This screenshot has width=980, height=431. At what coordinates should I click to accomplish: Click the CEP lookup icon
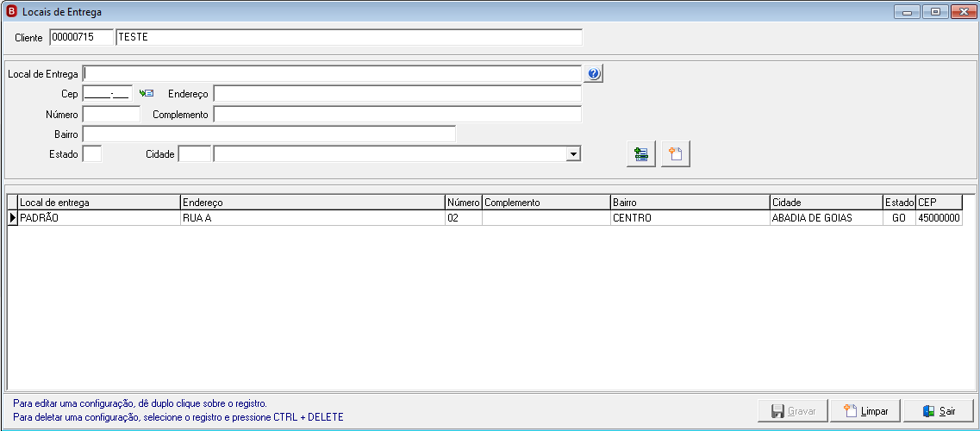point(147,93)
